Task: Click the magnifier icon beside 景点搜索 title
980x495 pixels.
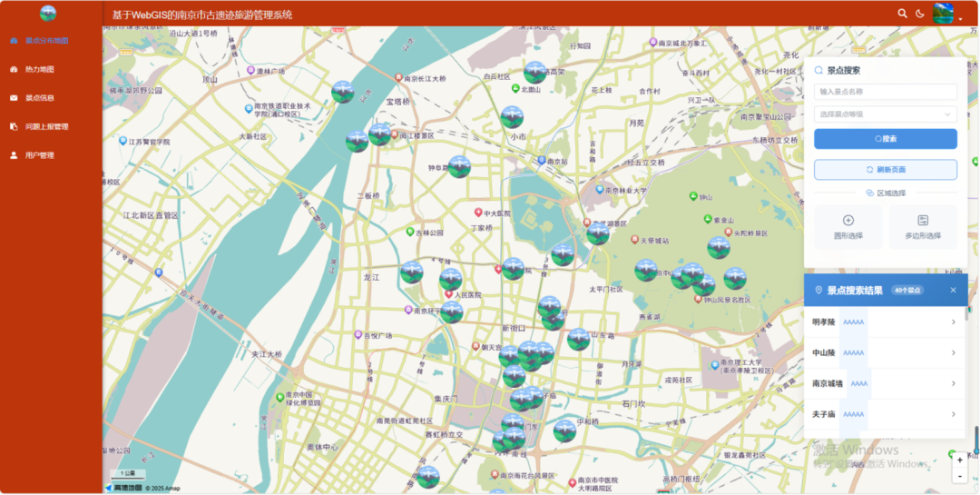Action: coord(818,71)
